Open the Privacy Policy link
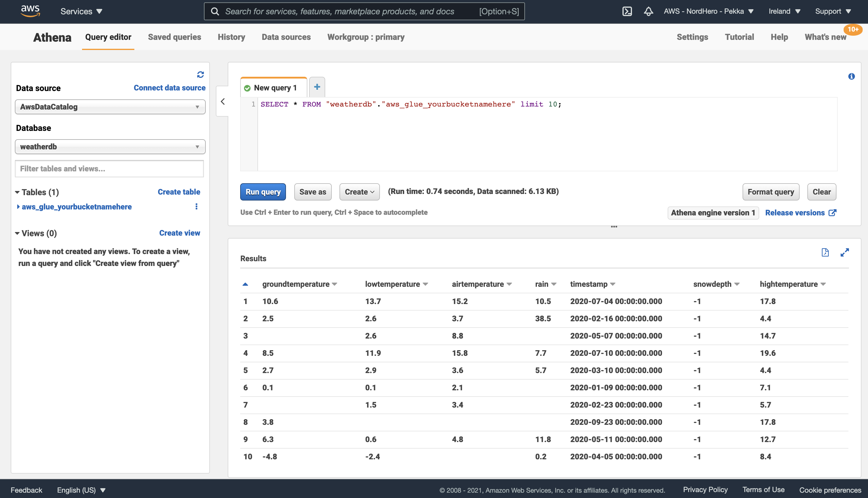868x498 pixels. click(x=705, y=489)
